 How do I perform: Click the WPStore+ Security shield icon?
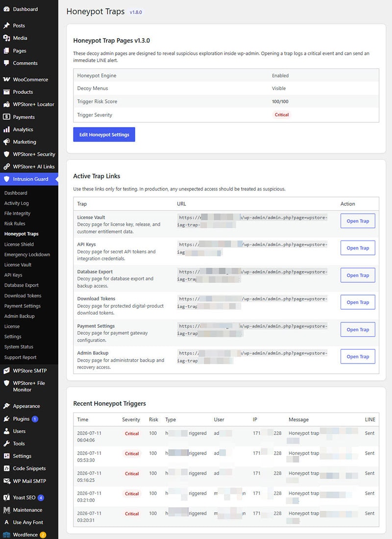6,154
